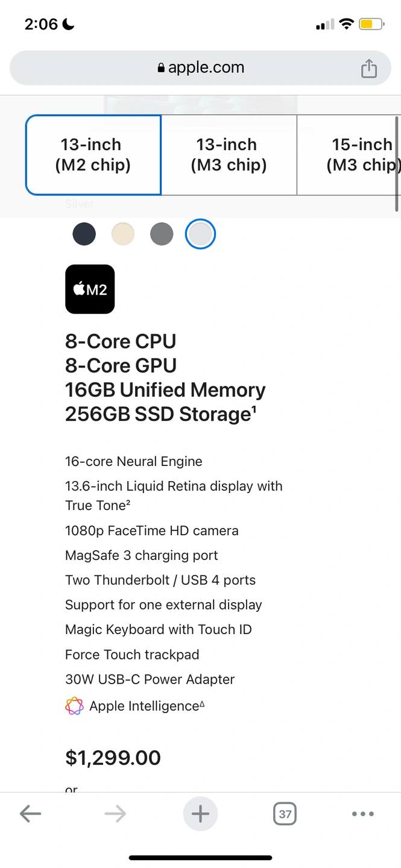This screenshot has height=868, width=401.
Task: Switch to 13-inch (M3 chip) tab
Action: point(229,155)
